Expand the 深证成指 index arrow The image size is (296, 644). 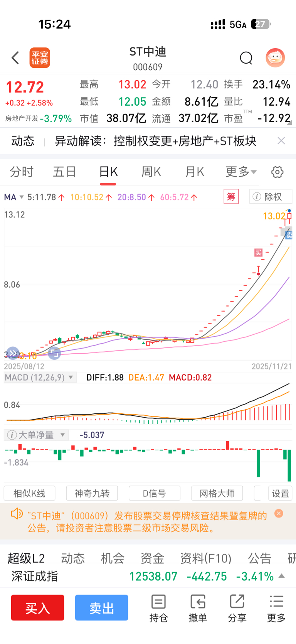(282, 576)
